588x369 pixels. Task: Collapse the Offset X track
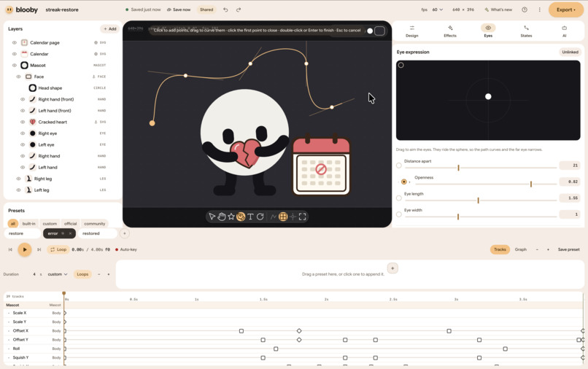(9, 331)
